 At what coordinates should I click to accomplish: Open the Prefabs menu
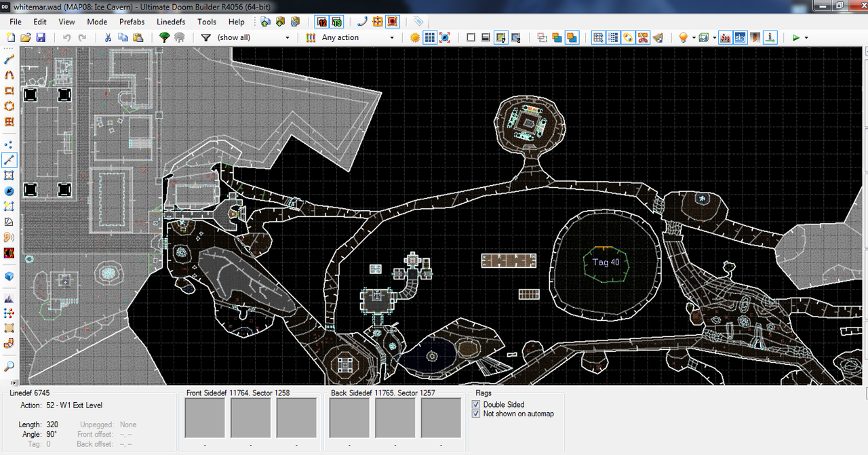click(x=132, y=22)
